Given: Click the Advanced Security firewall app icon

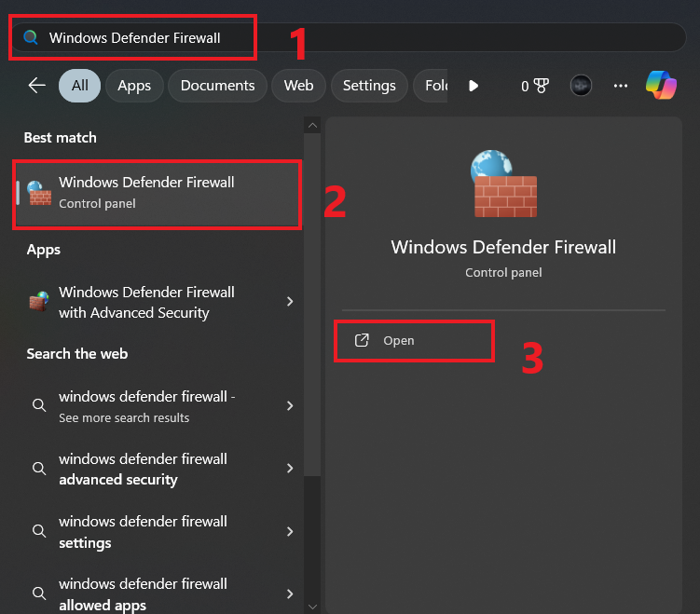Looking at the screenshot, I should click(39, 302).
